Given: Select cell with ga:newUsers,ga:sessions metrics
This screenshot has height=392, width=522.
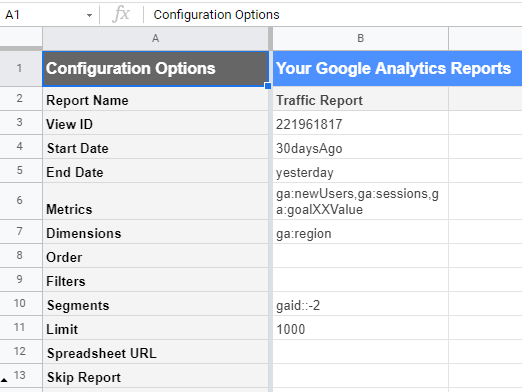Looking at the screenshot, I should (x=360, y=201).
